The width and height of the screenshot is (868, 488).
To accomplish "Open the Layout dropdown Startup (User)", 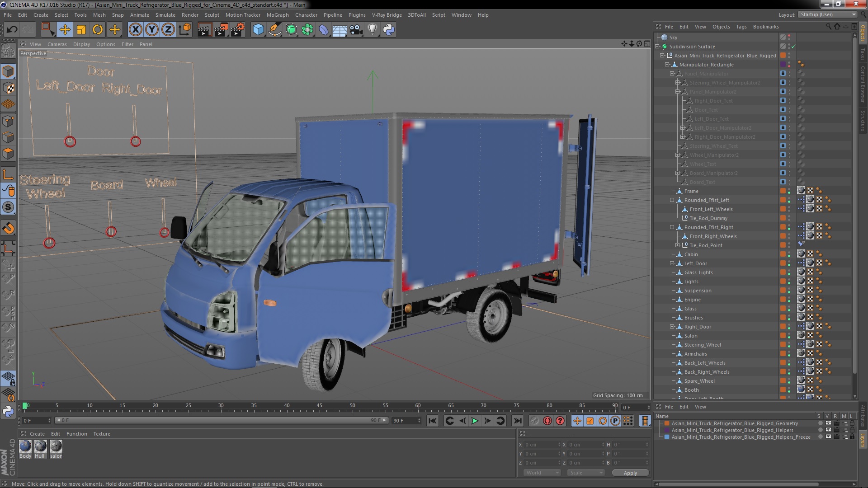I will tap(828, 15).
